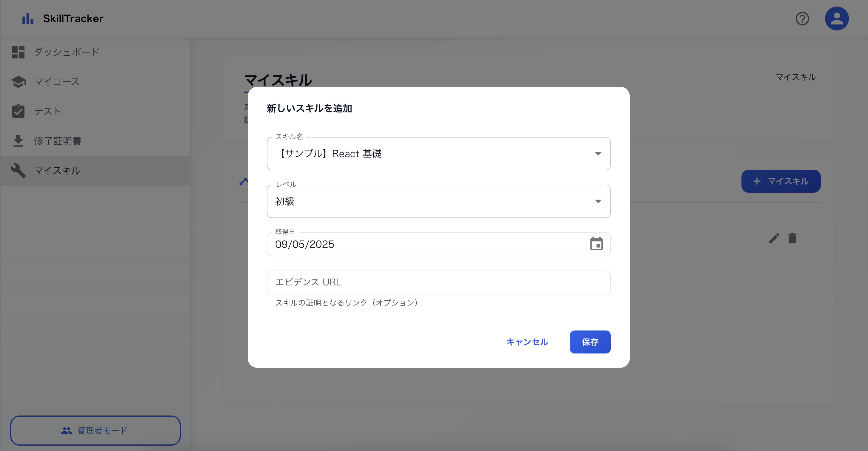Open the レベル dropdown showing 初級
The width and height of the screenshot is (868, 451).
[598, 201]
